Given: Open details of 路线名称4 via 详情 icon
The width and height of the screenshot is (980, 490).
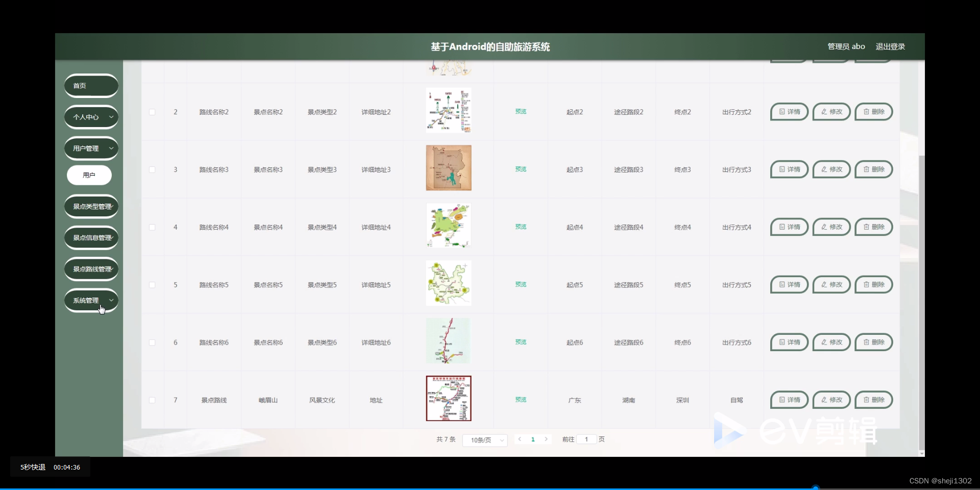Looking at the screenshot, I should pos(789,227).
